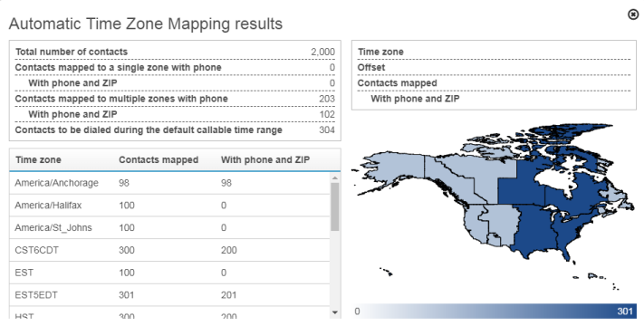
Task: Click the table scrollbar down arrow
Action: point(335,312)
